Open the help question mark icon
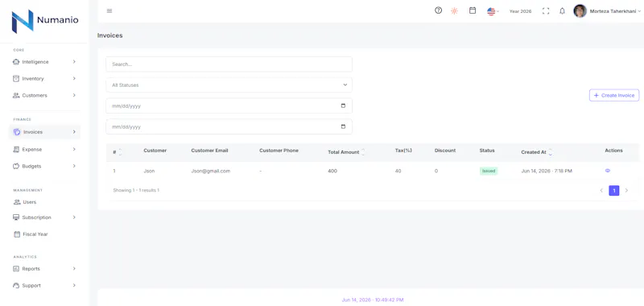 (x=438, y=10)
